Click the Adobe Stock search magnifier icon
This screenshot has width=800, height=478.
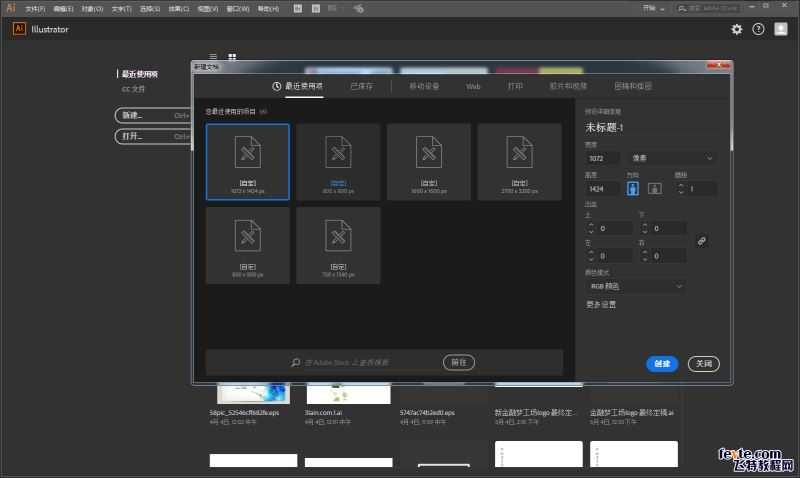click(x=296, y=362)
